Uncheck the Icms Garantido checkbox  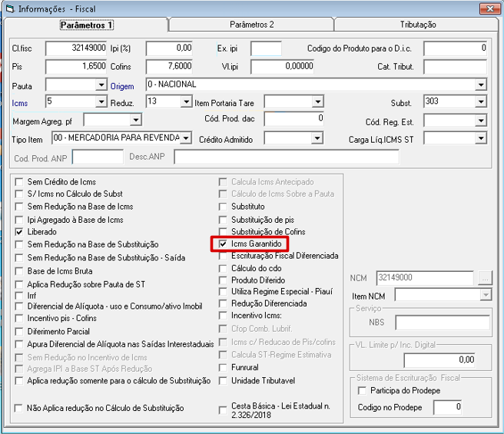coord(223,244)
